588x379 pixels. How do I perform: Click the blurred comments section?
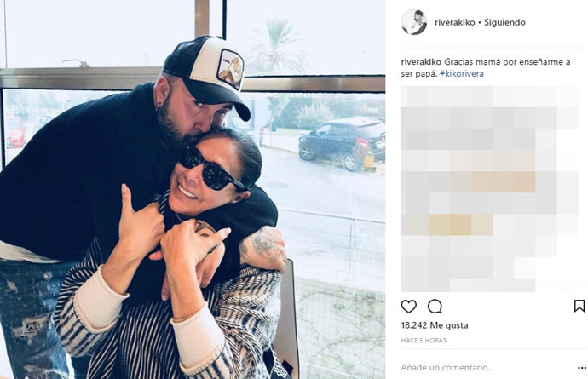[x=489, y=189]
